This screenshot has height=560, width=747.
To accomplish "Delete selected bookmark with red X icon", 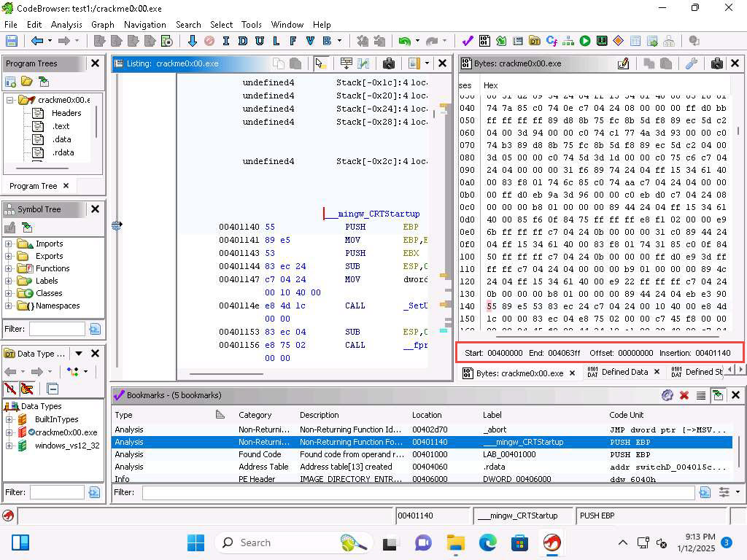I will click(684, 395).
